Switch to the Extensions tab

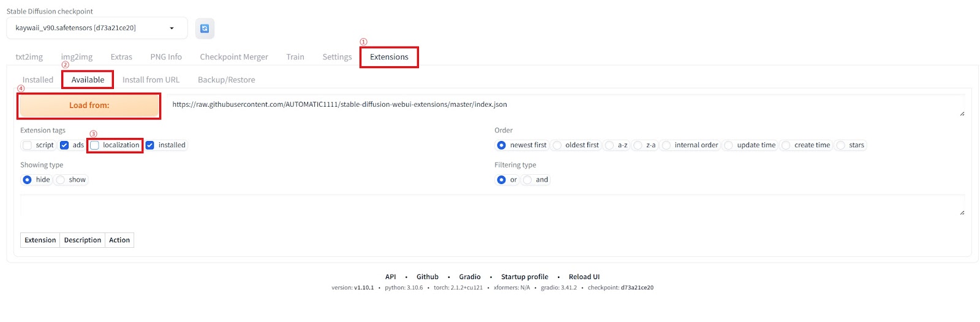(x=389, y=57)
